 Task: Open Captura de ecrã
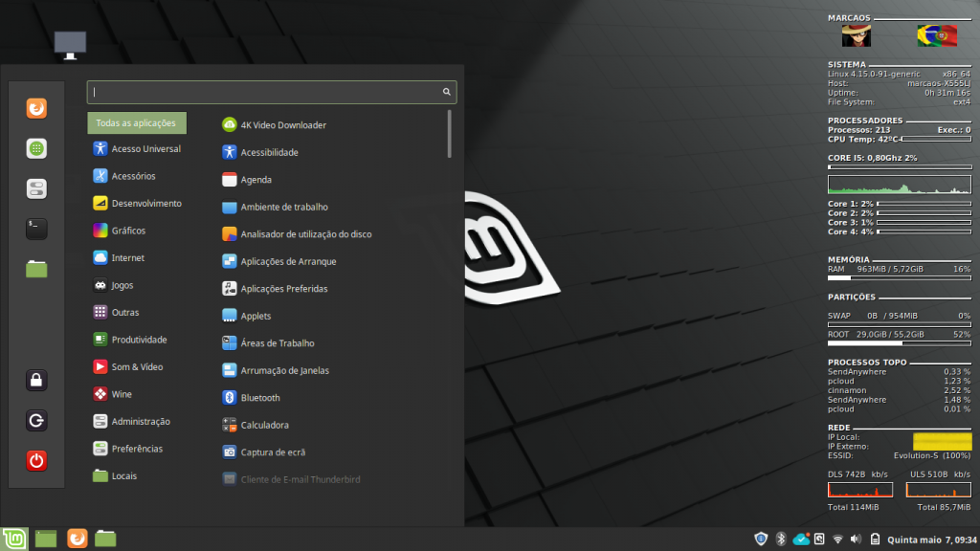click(x=264, y=452)
